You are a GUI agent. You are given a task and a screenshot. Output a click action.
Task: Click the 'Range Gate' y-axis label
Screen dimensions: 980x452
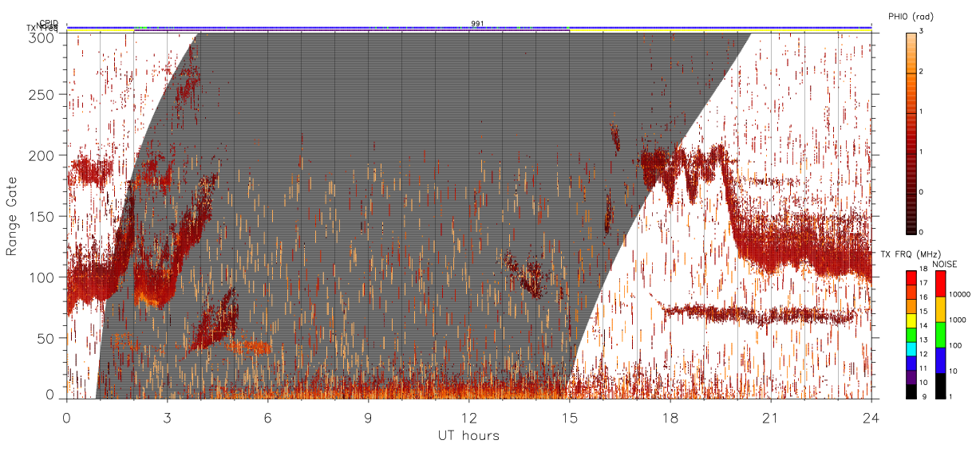tap(12, 218)
